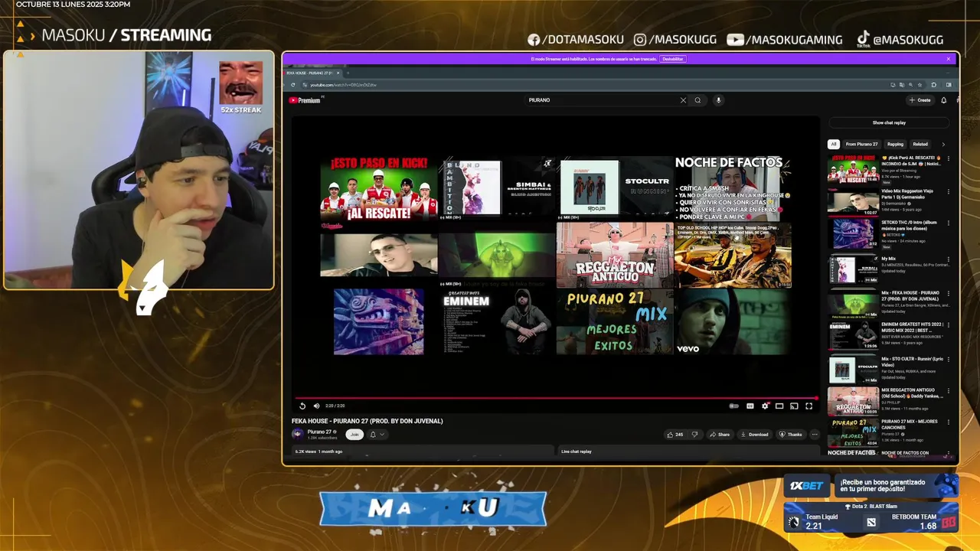
Task: Open a new browser tab with plus
Action: 348,73
